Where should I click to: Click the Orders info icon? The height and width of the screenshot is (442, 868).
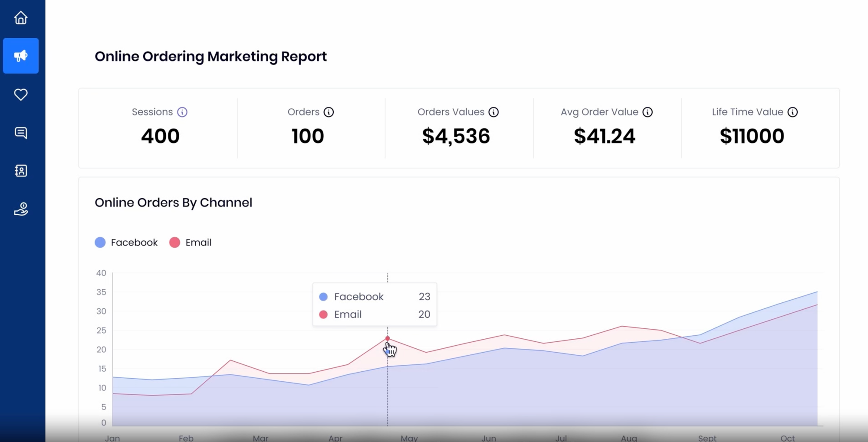[x=329, y=111]
